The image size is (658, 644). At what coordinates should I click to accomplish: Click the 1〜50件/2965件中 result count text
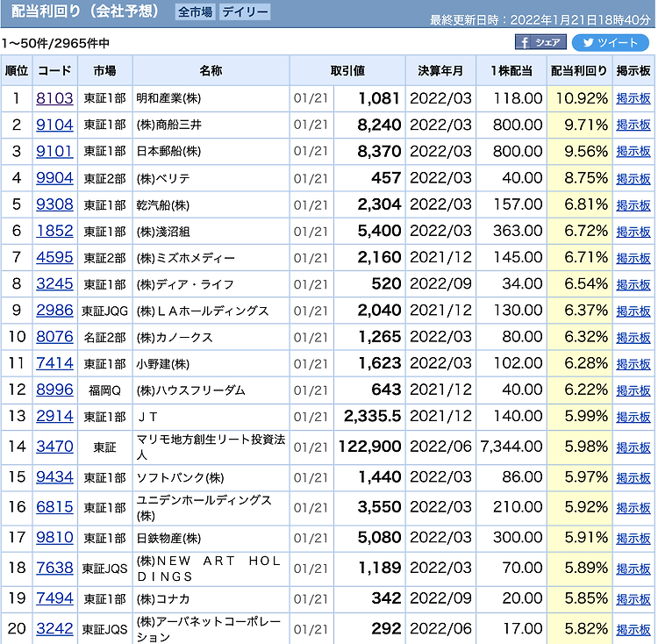tap(56, 43)
